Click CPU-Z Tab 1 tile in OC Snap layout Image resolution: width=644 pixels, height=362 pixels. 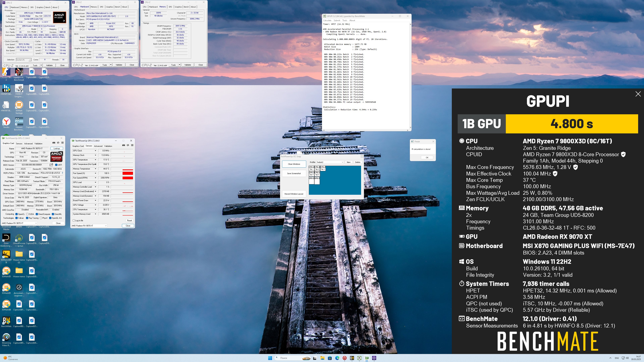click(311, 168)
